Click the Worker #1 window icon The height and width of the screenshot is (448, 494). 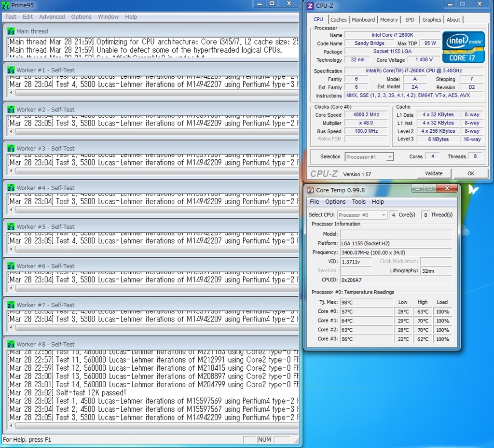(x=11, y=70)
